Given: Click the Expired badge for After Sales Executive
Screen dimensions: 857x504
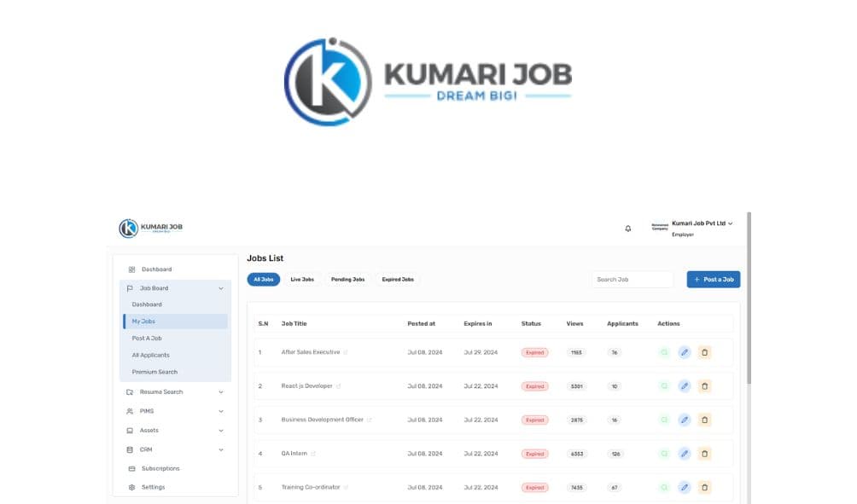Looking at the screenshot, I should click(534, 353).
